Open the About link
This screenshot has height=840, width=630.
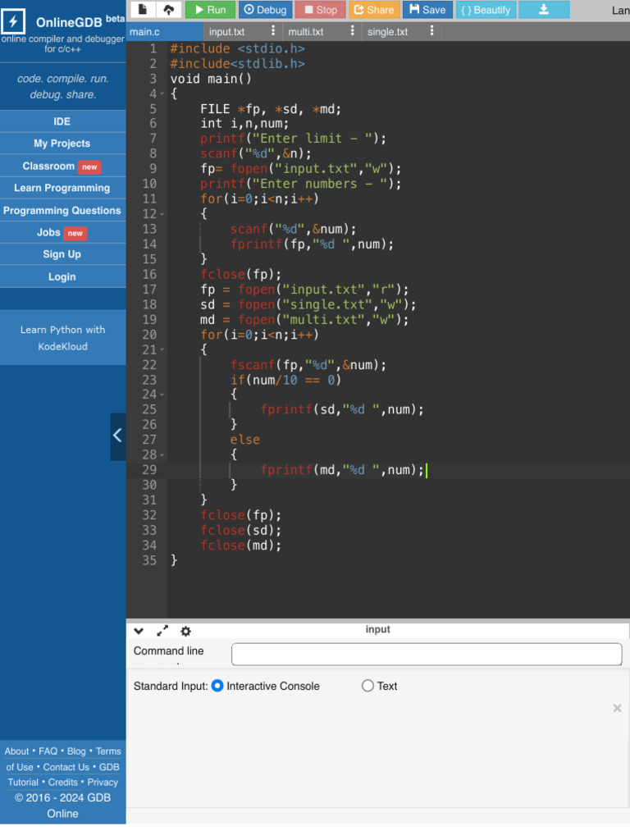coord(16,751)
